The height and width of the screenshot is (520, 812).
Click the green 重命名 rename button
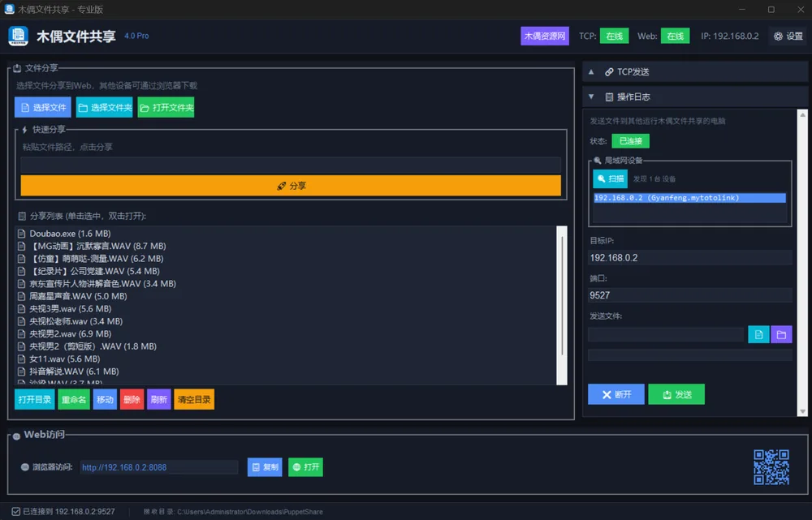click(74, 399)
